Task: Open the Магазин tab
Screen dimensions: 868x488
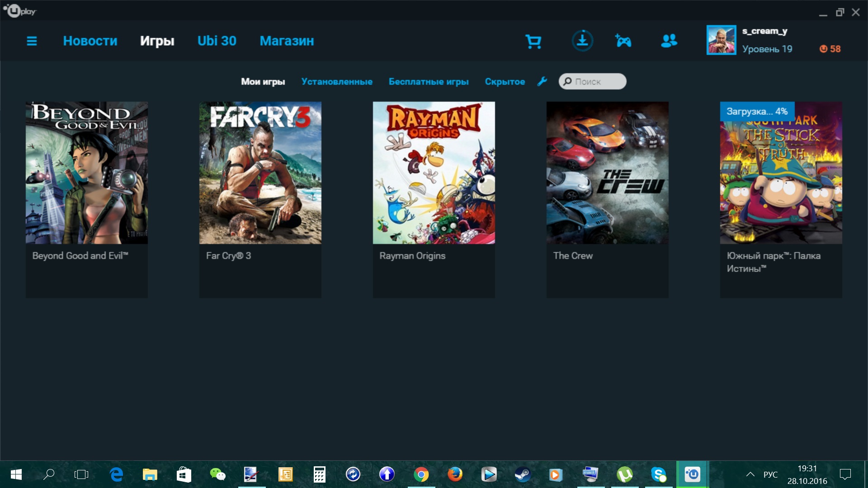Action: (287, 41)
